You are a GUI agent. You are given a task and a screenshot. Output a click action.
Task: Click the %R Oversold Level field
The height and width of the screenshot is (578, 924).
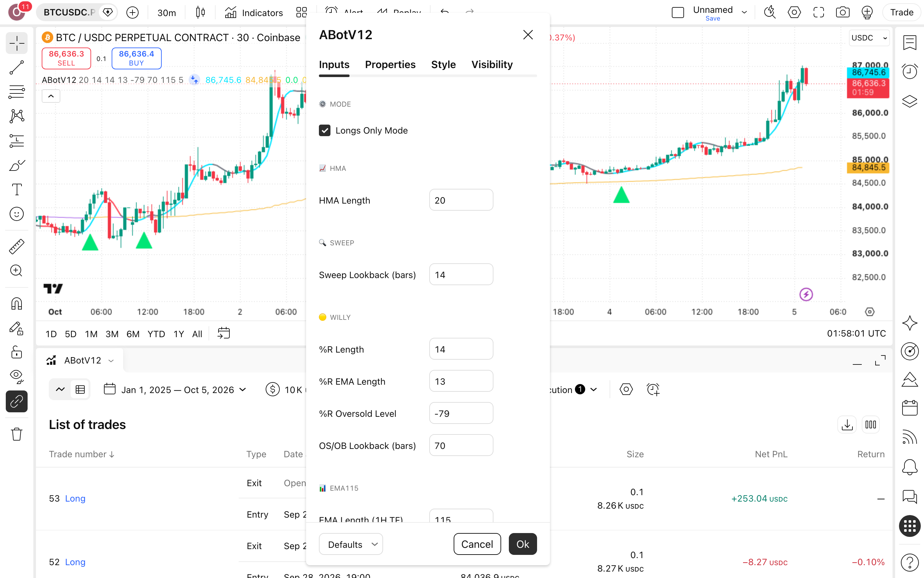[461, 413]
